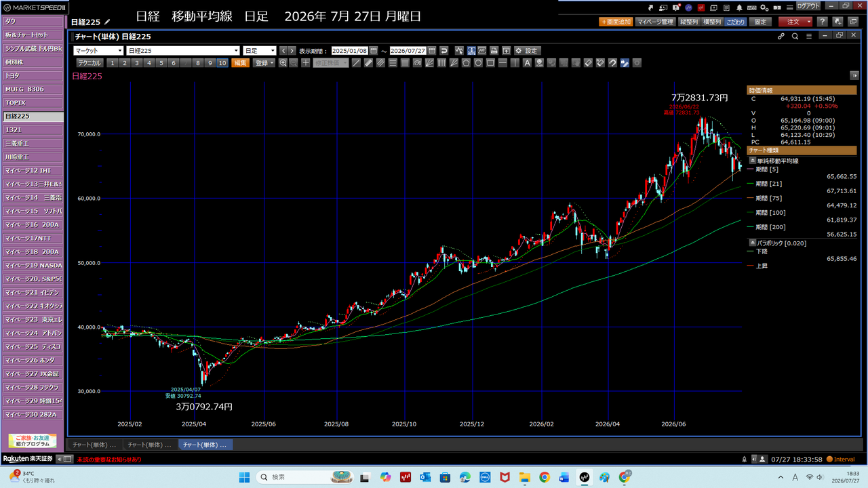Collapse the 単純移動平均線 section
The width and height of the screenshot is (868, 488).
(x=752, y=161)
